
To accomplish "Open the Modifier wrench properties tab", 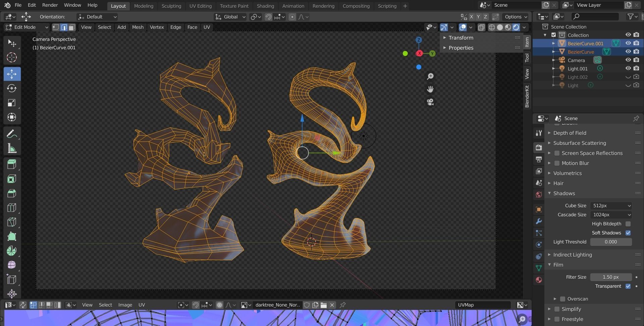I will tap(539, 221).
